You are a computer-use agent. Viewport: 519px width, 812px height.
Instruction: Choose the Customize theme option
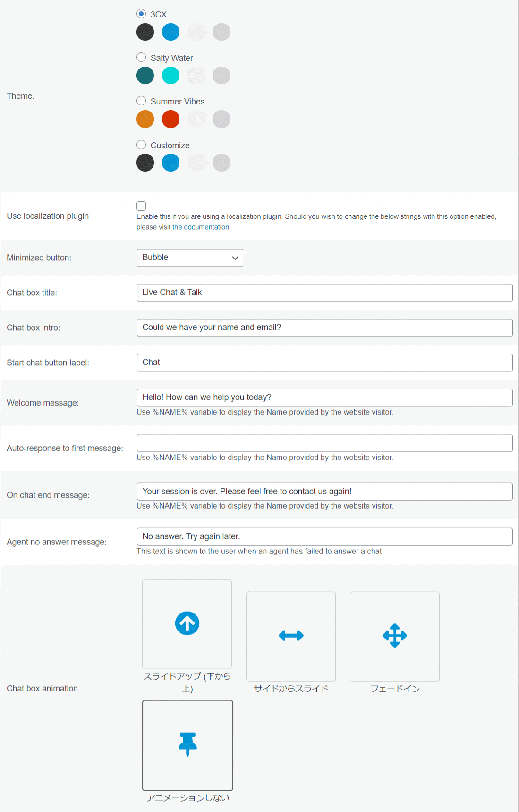pos(141,145)
